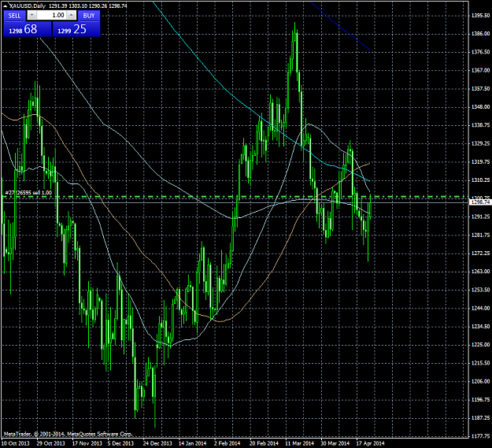Click the '20 Feb 2014' date label
The image size is (492, 448).
pos(264,443)
